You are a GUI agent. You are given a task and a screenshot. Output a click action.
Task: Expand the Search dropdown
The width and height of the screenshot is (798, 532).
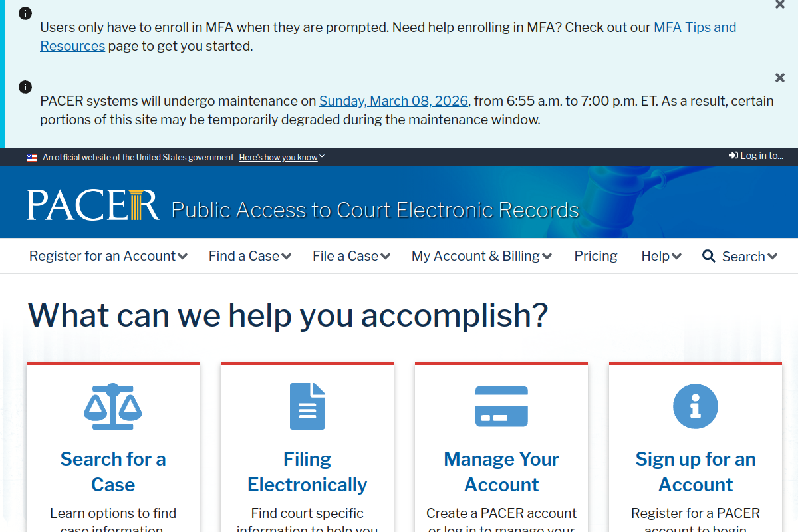pos(749,257)
